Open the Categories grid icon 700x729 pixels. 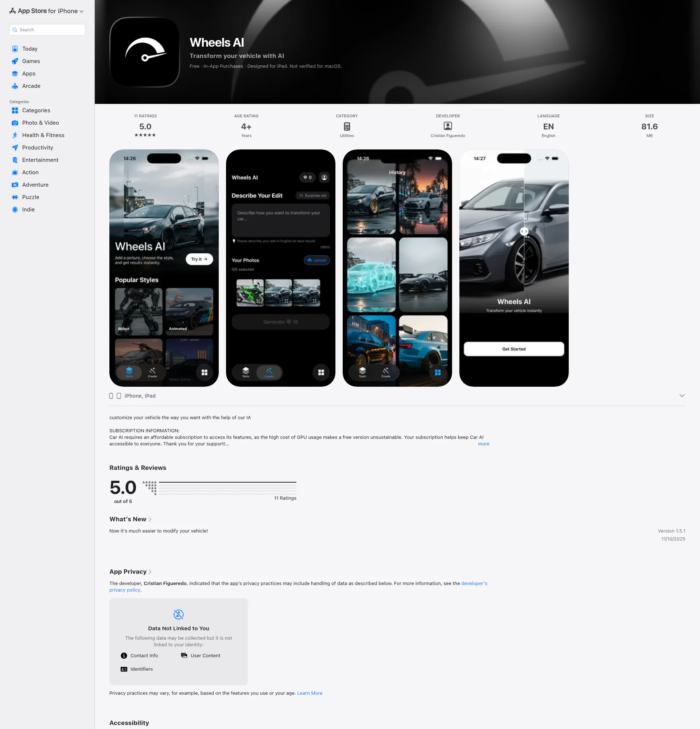point(15,110)
